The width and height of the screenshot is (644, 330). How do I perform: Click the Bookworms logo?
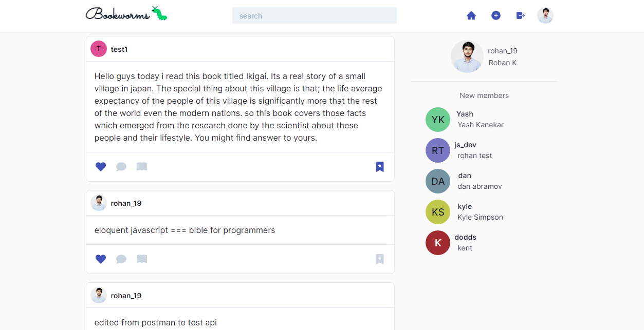[126, 14]
